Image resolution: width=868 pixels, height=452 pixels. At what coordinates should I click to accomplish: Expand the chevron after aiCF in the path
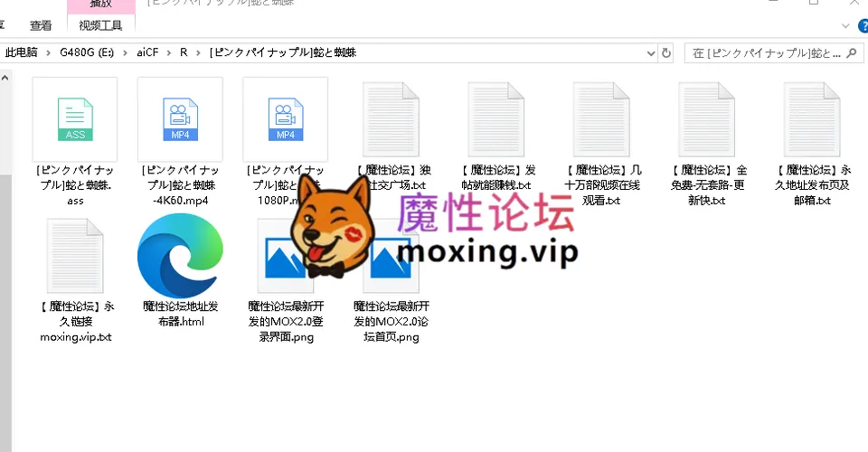[169, 52]
